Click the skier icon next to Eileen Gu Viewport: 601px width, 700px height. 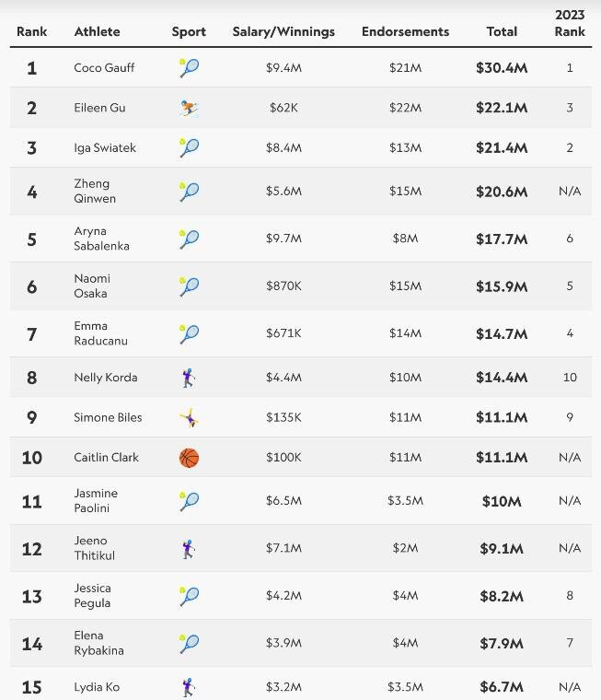pos(190,108)
